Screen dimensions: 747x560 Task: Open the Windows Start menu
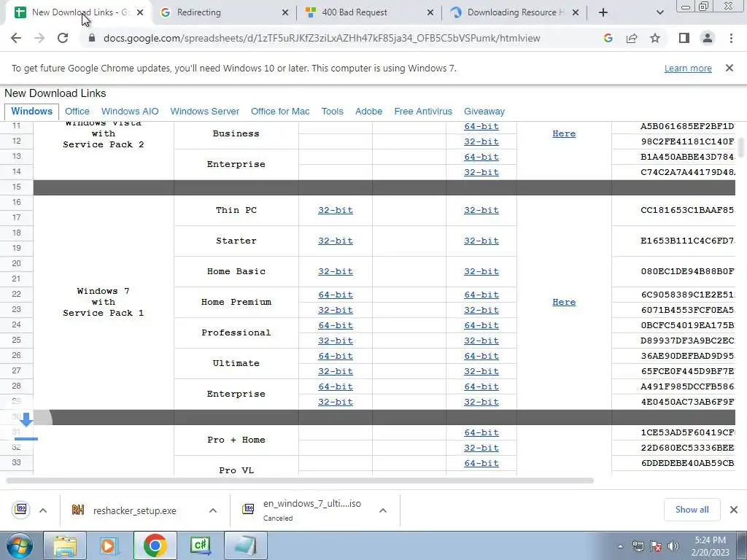click(20, 545)
